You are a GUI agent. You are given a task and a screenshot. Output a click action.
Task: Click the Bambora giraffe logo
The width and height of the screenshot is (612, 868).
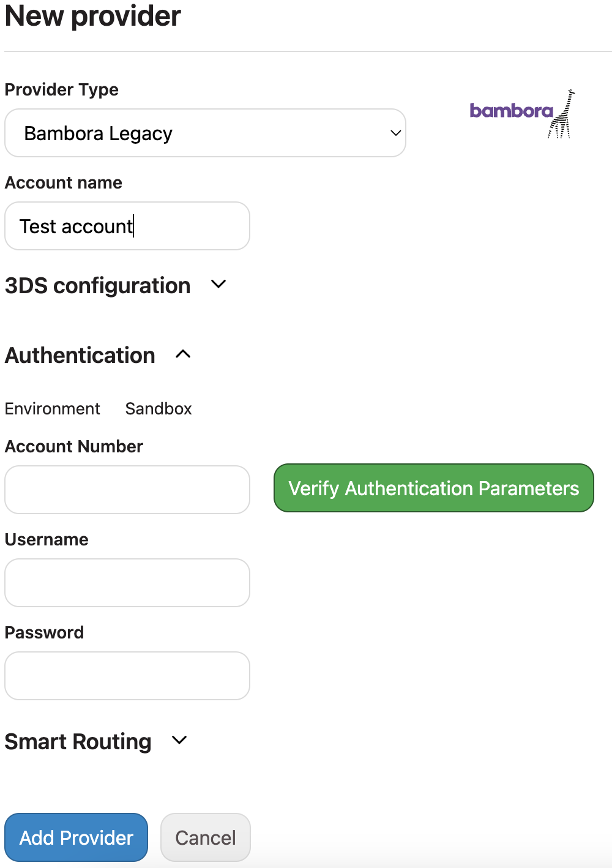coord(522,114)
